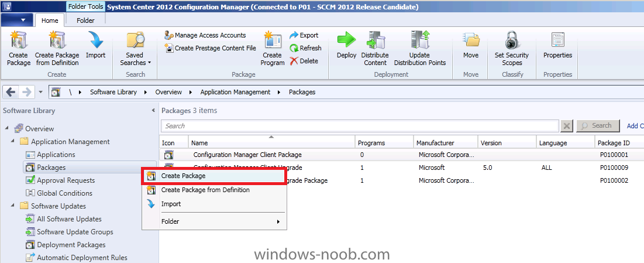Click the Create Program ribbon icon
Viewport: 644px width, 263px height.
(x=273, y=40)
